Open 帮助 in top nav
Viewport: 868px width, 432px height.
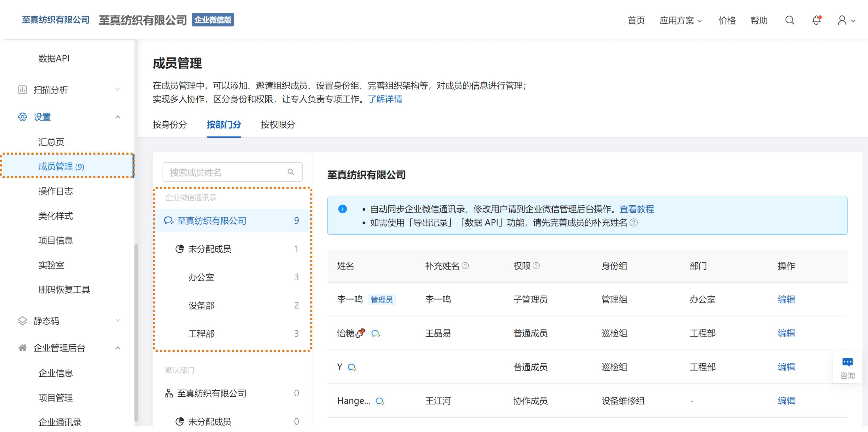click(759, 20)
